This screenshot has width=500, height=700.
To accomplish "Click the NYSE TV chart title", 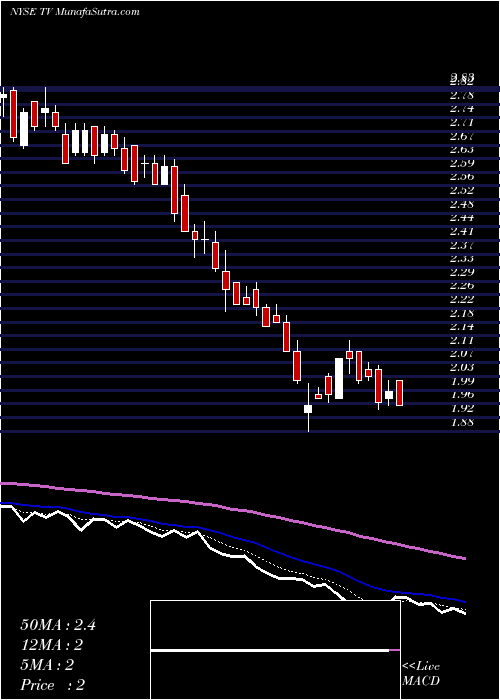I will coord(74,11).
